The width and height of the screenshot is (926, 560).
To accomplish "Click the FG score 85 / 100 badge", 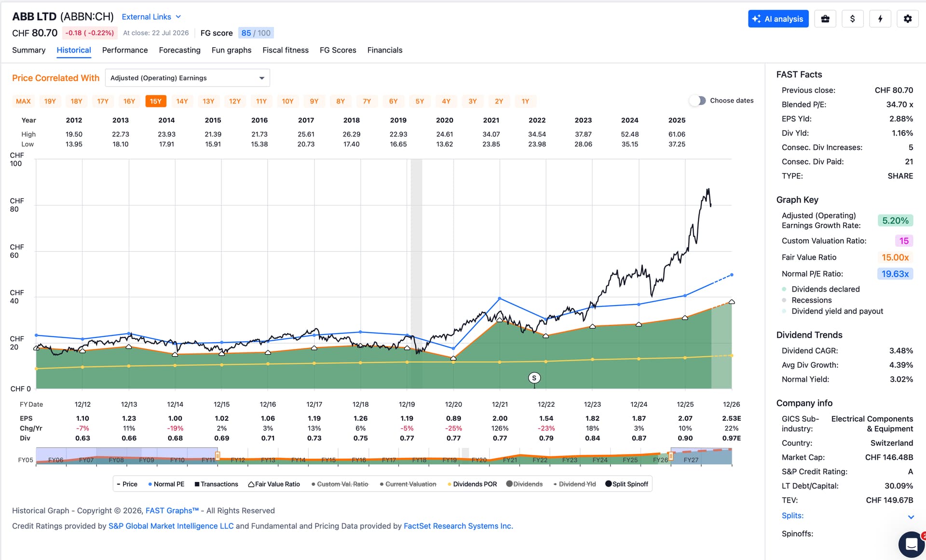I will tap(256, 33).
